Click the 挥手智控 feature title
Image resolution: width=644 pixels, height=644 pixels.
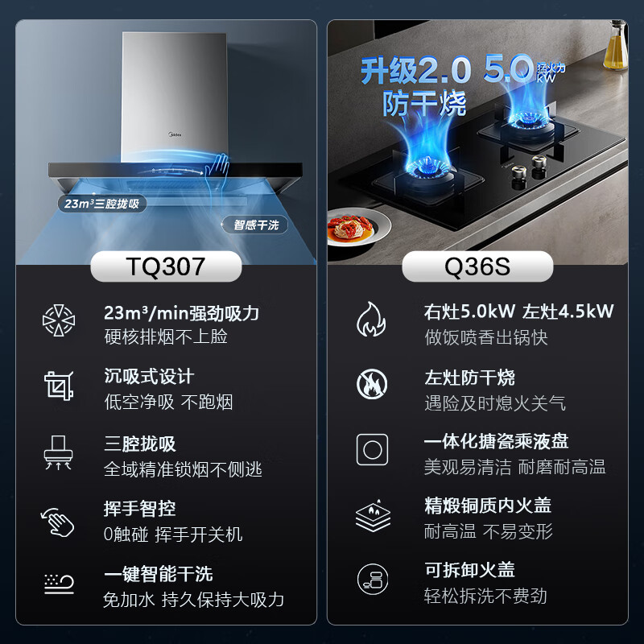139,509
